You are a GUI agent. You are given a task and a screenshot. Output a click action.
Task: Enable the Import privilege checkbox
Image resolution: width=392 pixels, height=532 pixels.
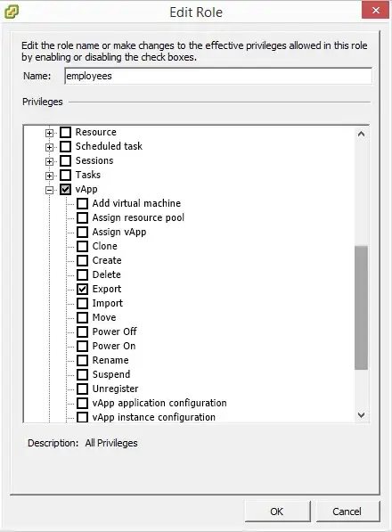coord(82,303)
